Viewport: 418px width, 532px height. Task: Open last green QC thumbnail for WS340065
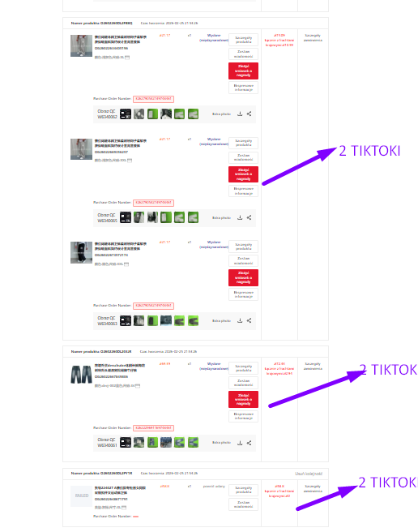tap(194, 217)
